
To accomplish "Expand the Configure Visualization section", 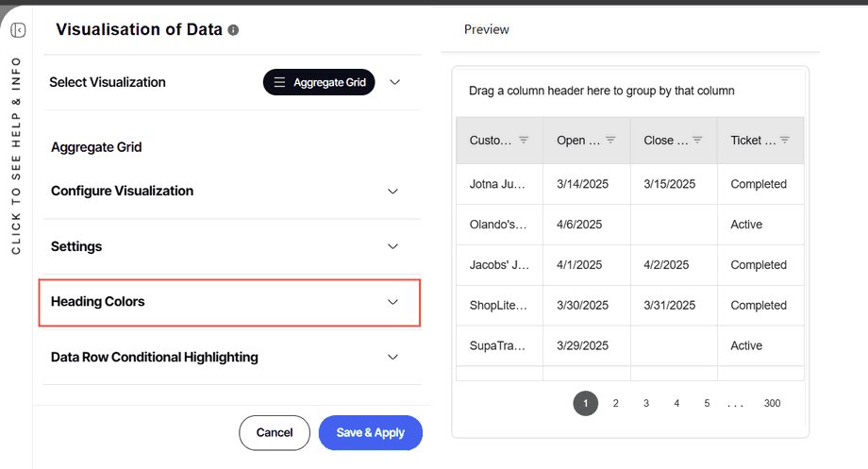I will coord(393,191).
